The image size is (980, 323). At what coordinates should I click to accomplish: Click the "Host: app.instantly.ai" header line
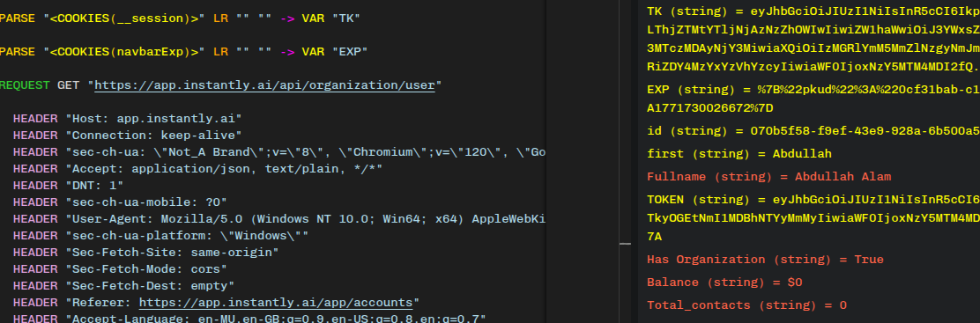pyautogui.click(x=128, y=118)
